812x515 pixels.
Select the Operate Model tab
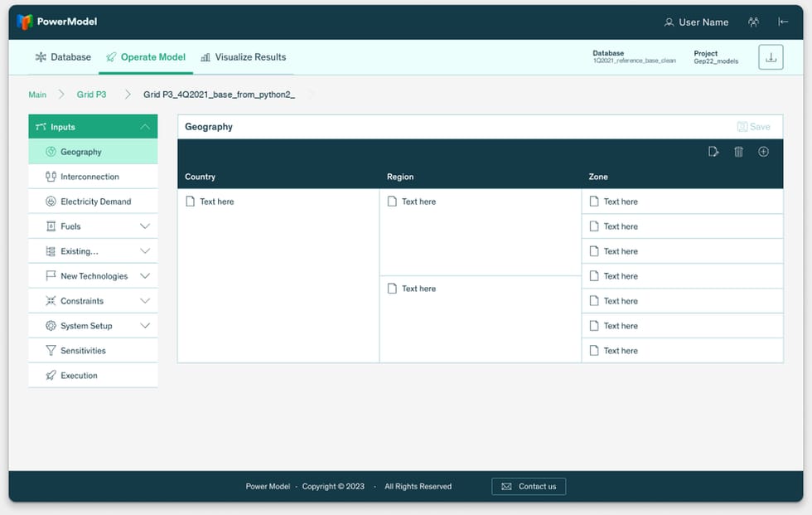pos(146,57)
